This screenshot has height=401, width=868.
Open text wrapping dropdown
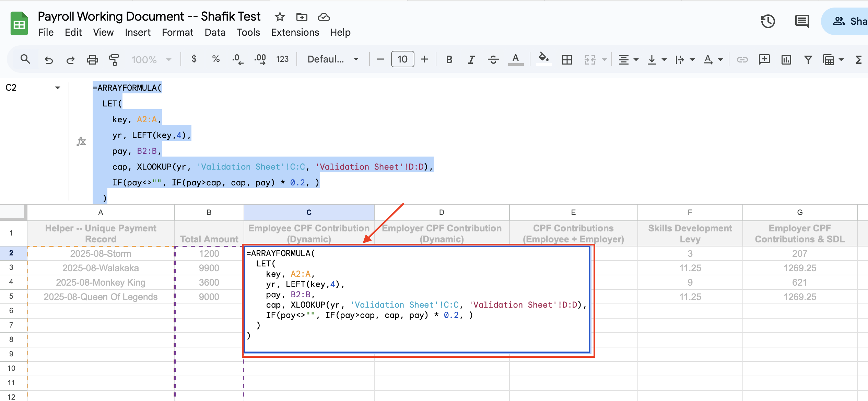click(x=685, y=60)
